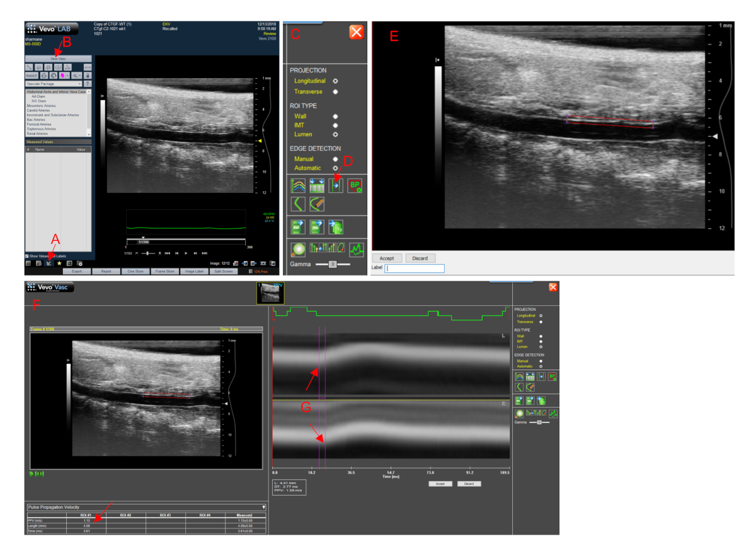Image resolution: width=756 pixels, height=553 pixels.
Task: Click the question mark help icon
Action: 88,83
